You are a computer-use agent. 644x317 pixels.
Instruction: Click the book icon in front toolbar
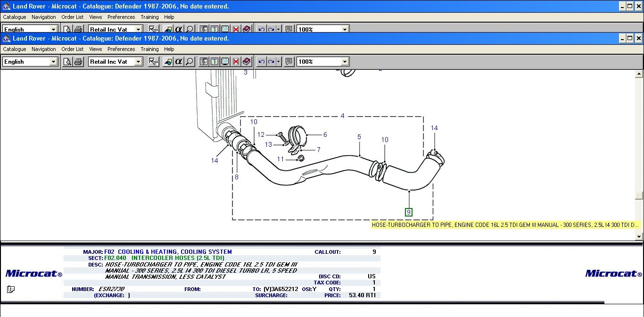[247, 62]
